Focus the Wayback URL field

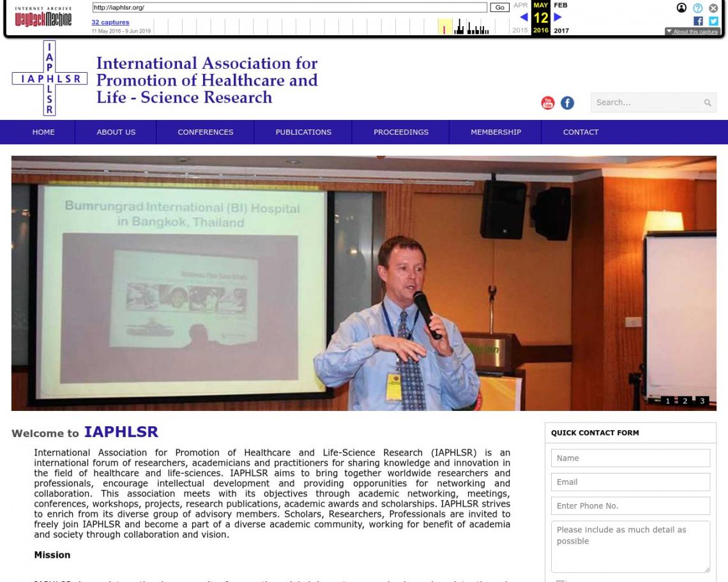point(290,8)
